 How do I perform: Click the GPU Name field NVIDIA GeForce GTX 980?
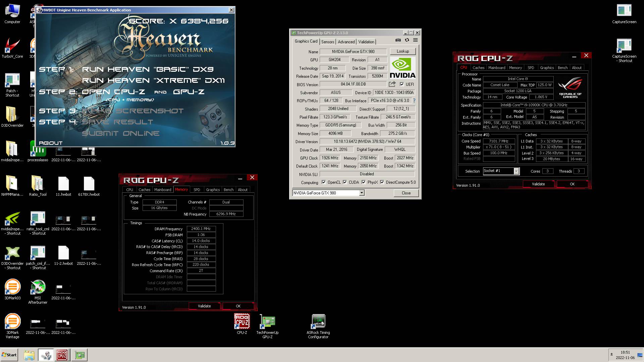(353, 52)
